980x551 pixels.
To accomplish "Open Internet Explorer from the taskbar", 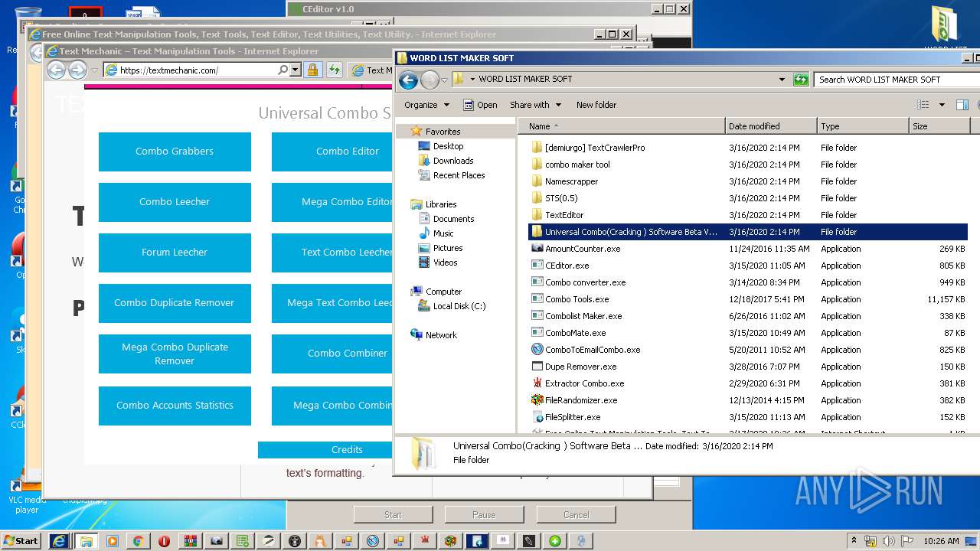I will (x=60, y=541).
